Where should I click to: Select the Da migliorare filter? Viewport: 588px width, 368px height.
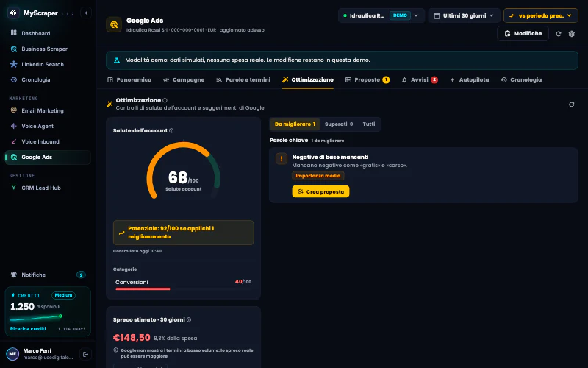(x=295, y=124)
